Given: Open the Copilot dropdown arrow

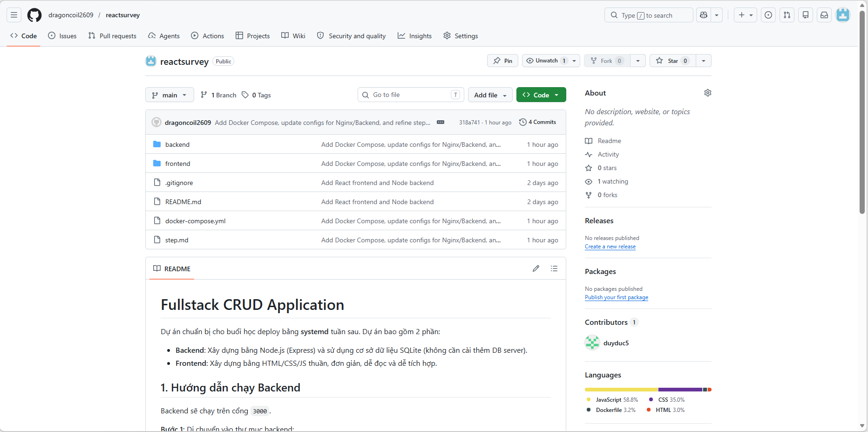Looking at the screenshot, I should (717, 15).
